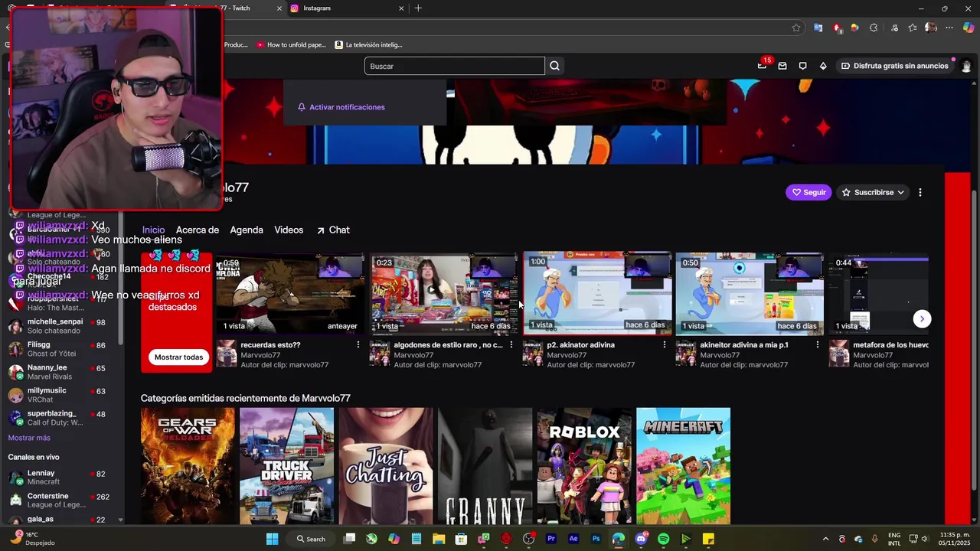980x551 pixels.
Task: Play the 'algodones de estilo raro' clip thumbnail
Action: (x=444, y=294)
